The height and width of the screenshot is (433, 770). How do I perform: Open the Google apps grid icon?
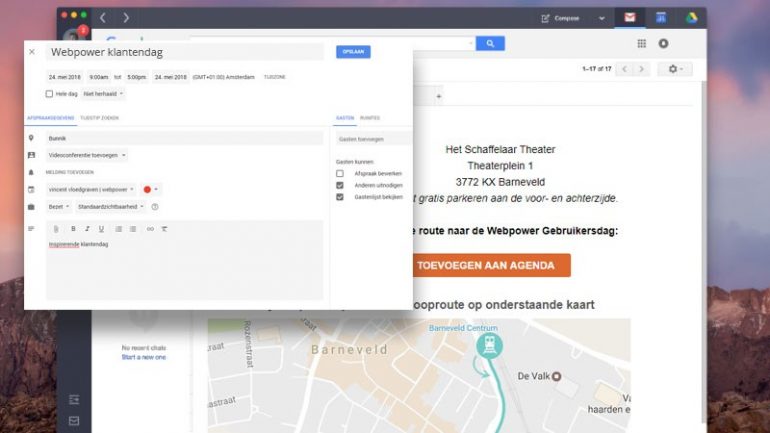pyautogui.click(x=641, y=43)
